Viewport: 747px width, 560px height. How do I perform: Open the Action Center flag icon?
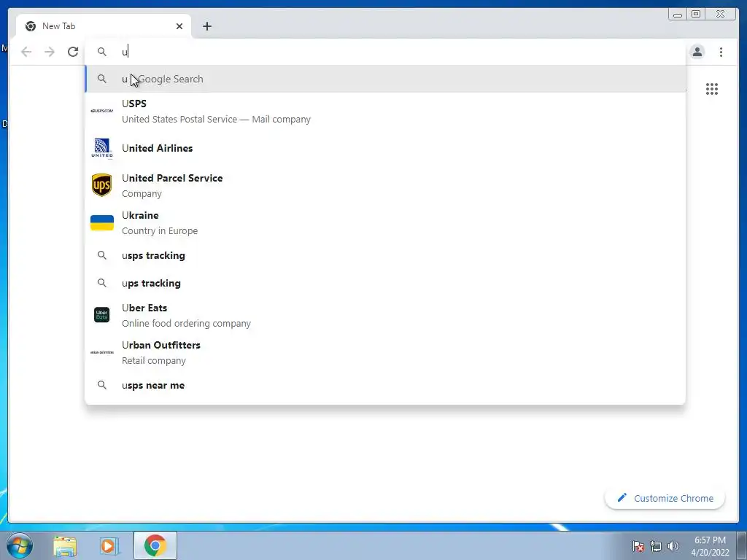pos(638,546)
